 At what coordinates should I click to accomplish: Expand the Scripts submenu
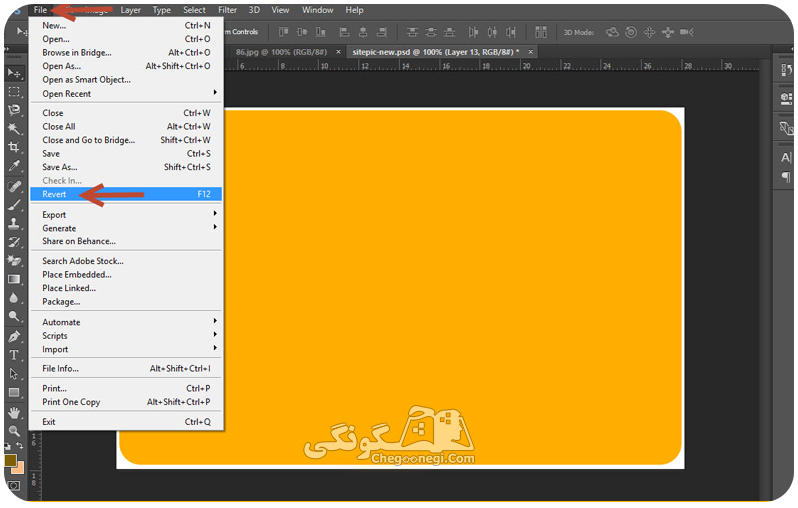tap(126, 335)
